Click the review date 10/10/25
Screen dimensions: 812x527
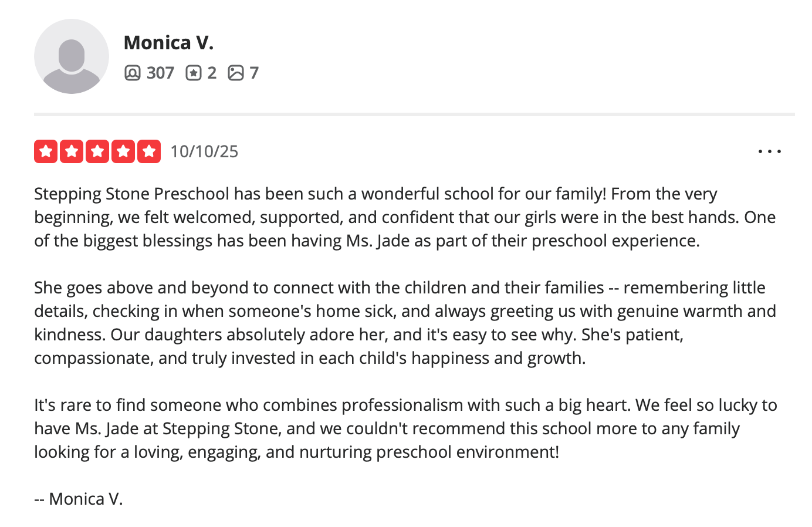tap(204, 151)
